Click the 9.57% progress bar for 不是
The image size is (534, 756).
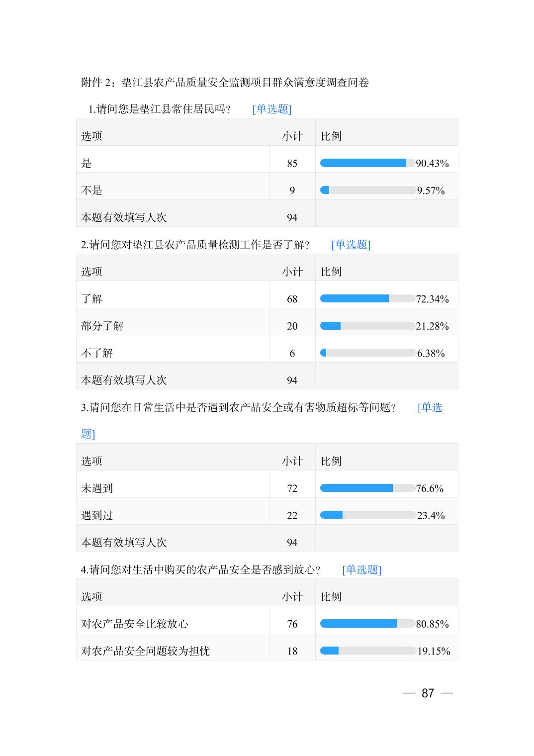pos(367,190)
